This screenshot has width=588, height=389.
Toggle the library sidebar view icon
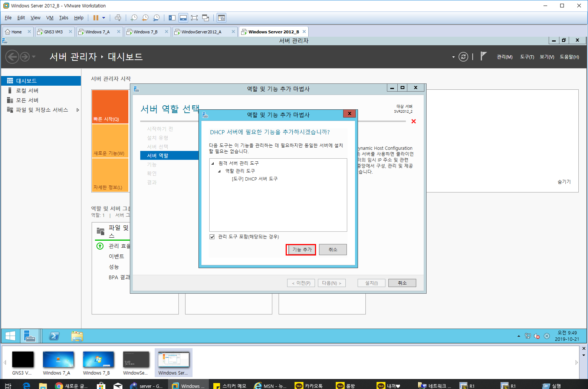(172, 18)
